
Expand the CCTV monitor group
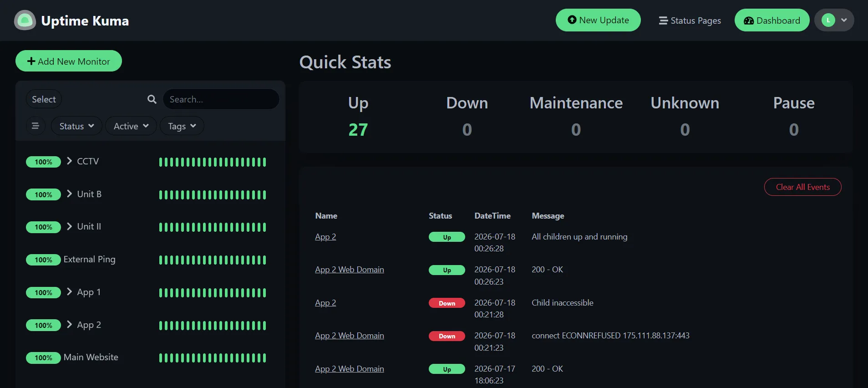click(x=69, y=161)
